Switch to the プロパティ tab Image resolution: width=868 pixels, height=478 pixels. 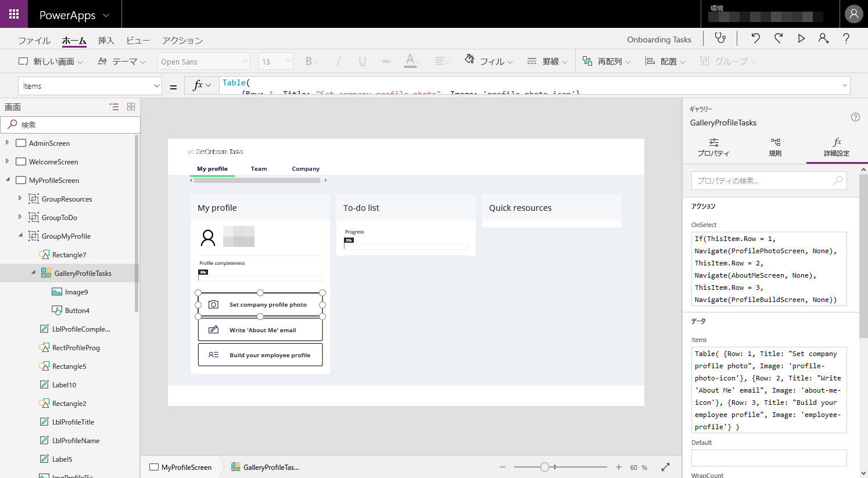point(713,147)
